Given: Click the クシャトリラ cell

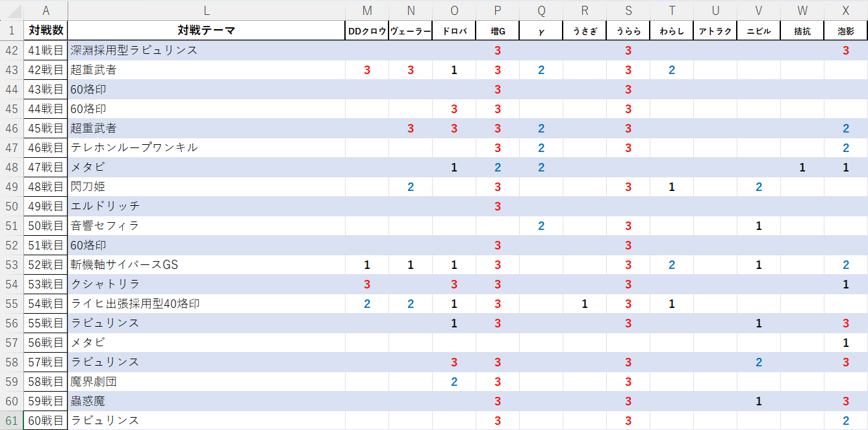Looking at the screenshot, I should 207,284.
